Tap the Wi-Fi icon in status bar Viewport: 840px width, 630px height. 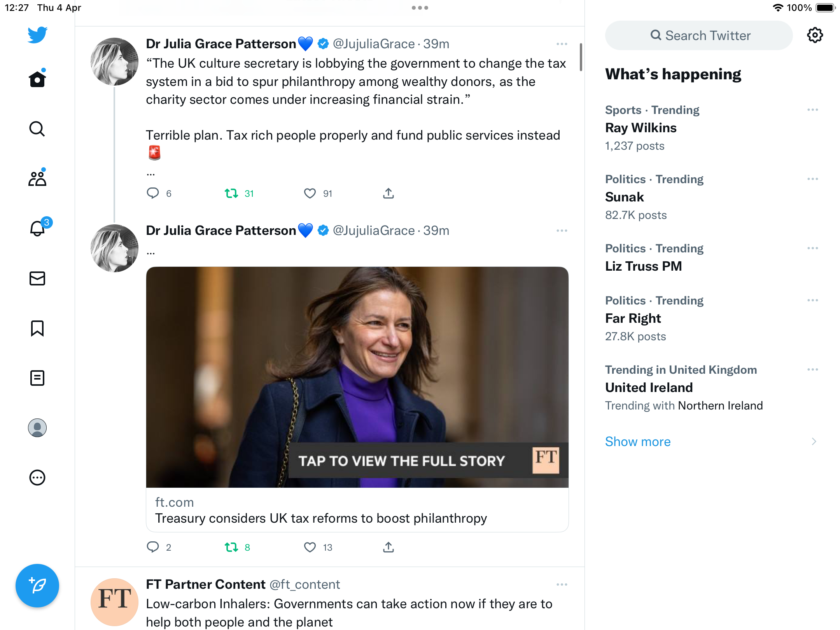click(778, 8)
